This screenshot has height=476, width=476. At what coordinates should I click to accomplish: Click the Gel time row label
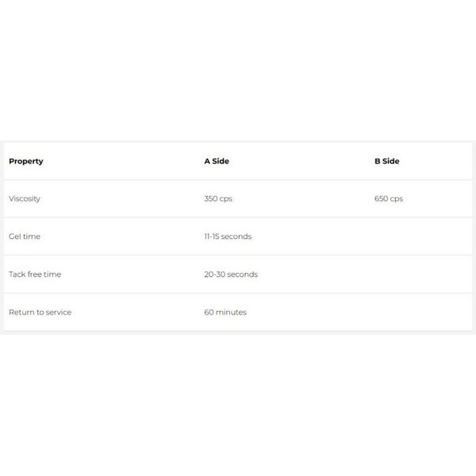pyautogui.click(x=25, y=236)
